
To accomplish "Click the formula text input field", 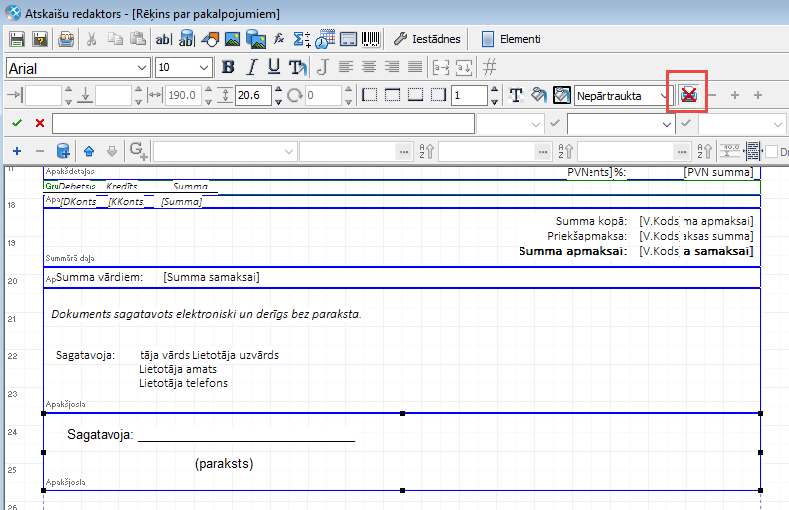I will (x=263, y=123).
